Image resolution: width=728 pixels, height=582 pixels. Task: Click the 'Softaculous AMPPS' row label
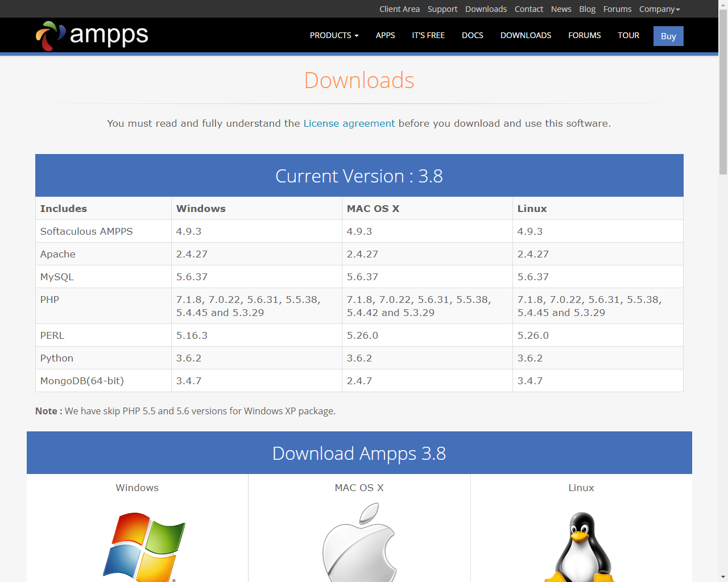[86, 231]
